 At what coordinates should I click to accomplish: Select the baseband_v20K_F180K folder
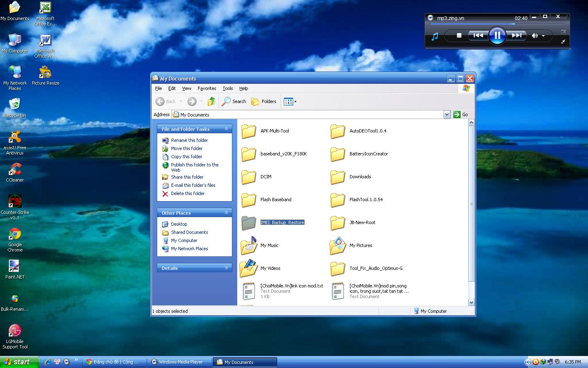point(274,154)
